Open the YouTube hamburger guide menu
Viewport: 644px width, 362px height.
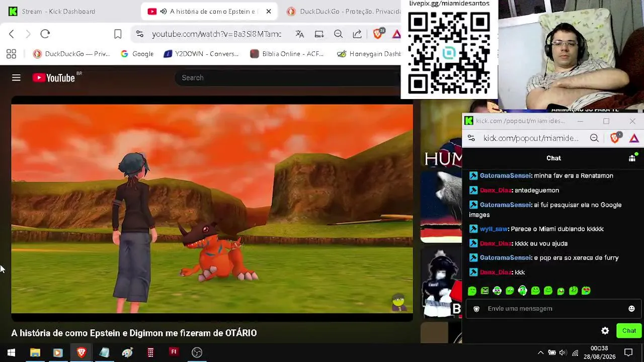(x=16, y=77)
